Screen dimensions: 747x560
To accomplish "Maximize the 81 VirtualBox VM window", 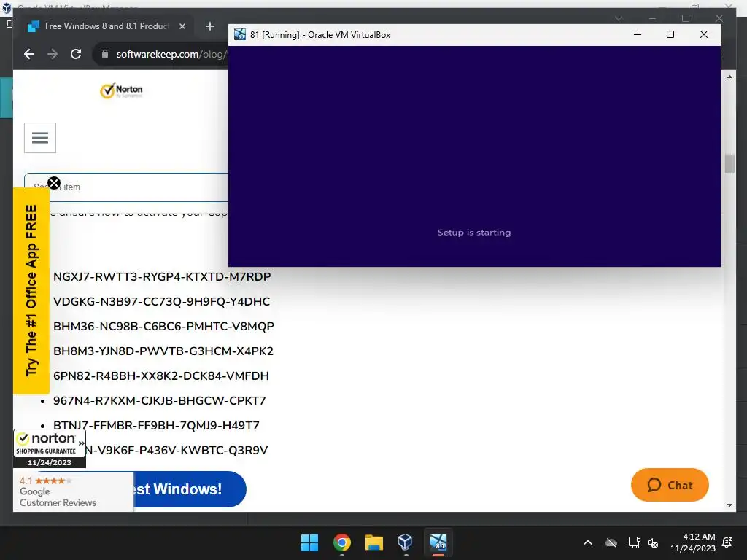I will 670,34.
